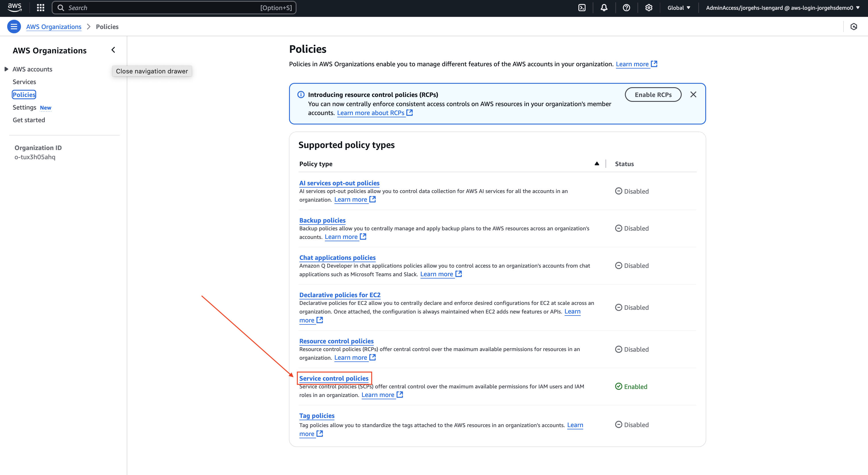The width and height of the screenshot is (868, 475).
Task: Open Learn more about RCPs link
Action: coord(375,113)
